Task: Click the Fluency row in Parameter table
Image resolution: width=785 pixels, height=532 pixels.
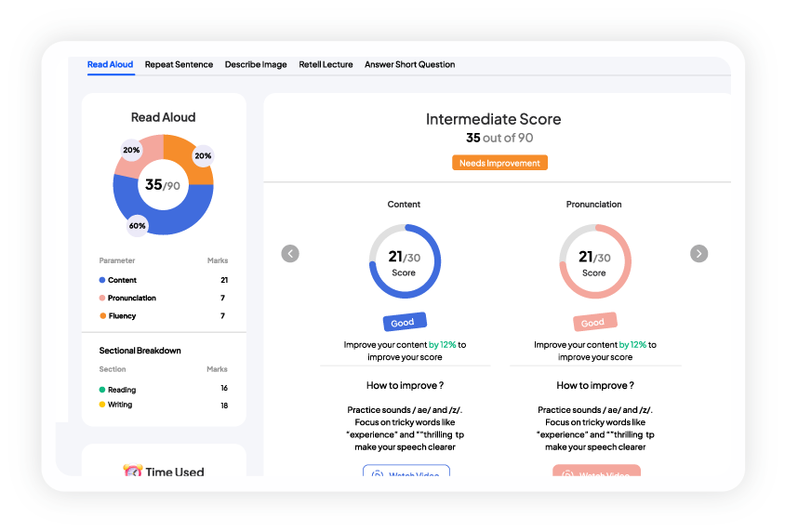Action: pyautogui.click(x=163, y=316)
